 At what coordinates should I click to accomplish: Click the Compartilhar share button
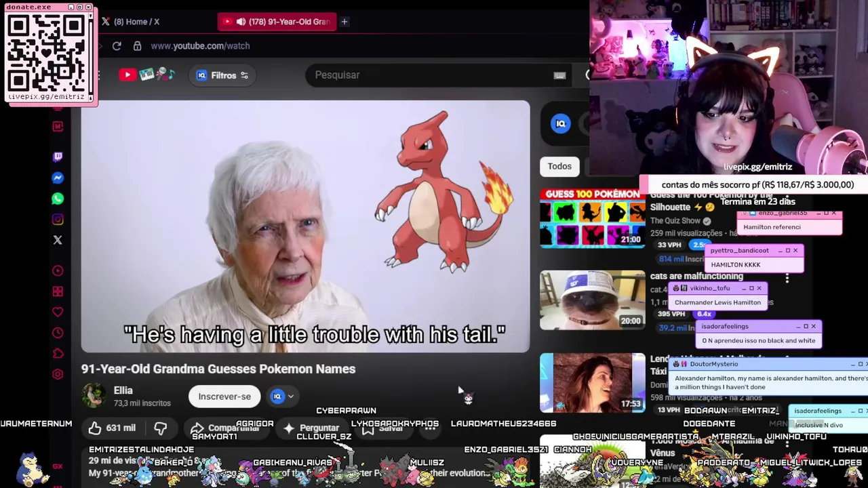(225, 428)
